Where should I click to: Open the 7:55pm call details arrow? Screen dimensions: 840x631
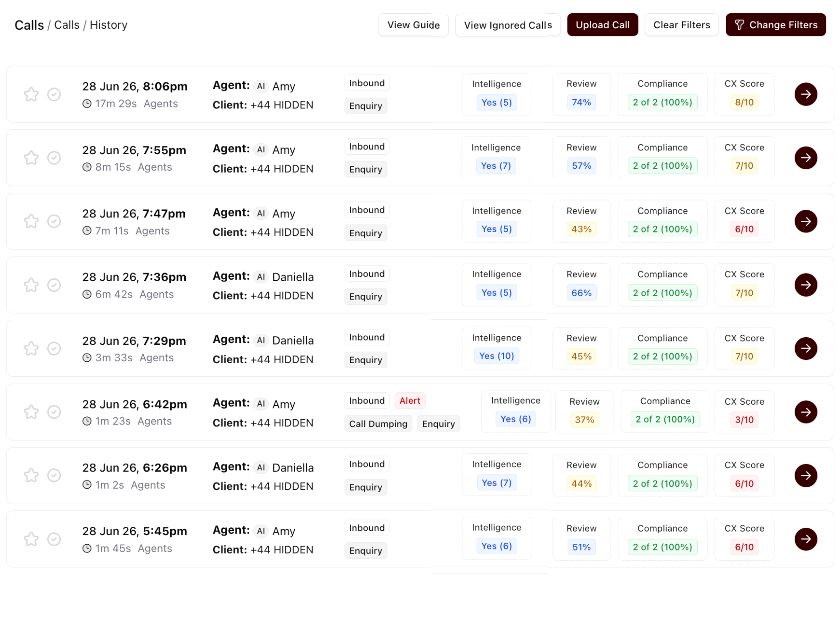pyautogui.click(x=806, y=158)
